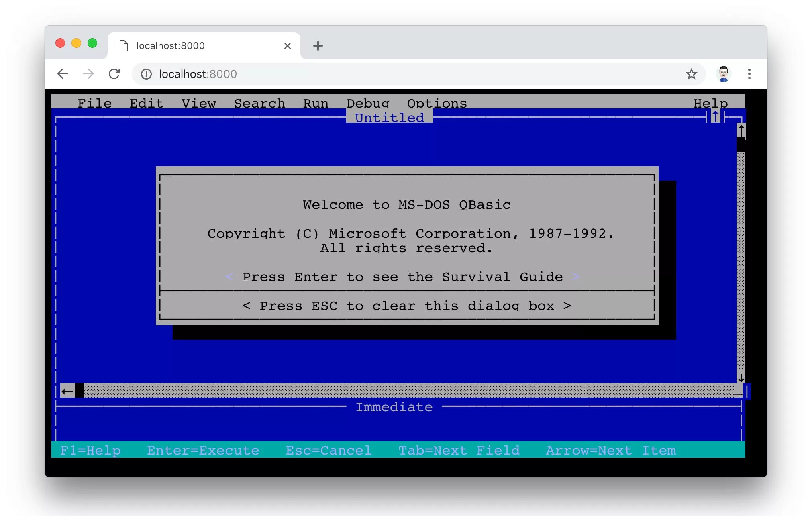
Task: Open the Help menu
Action: pos(710,103)
